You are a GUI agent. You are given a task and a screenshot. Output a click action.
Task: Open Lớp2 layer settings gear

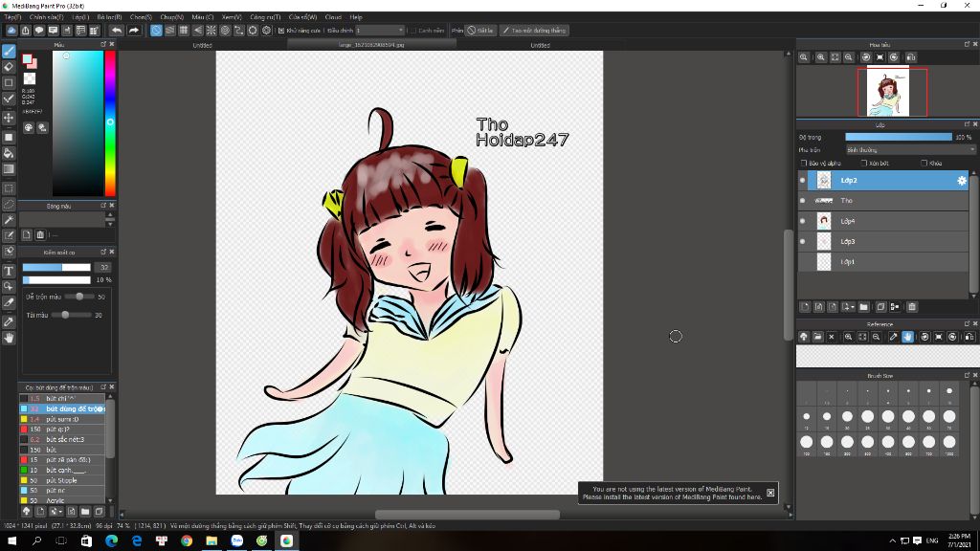961,181
